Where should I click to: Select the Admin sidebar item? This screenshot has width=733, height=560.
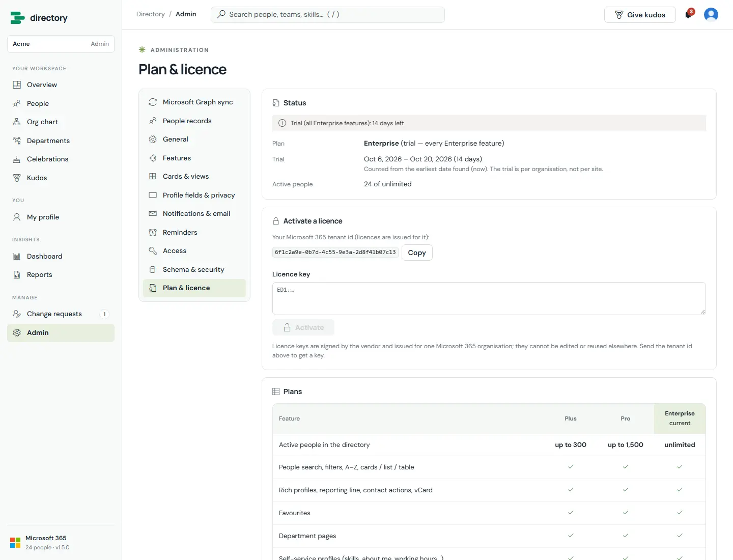pos(61,333)
